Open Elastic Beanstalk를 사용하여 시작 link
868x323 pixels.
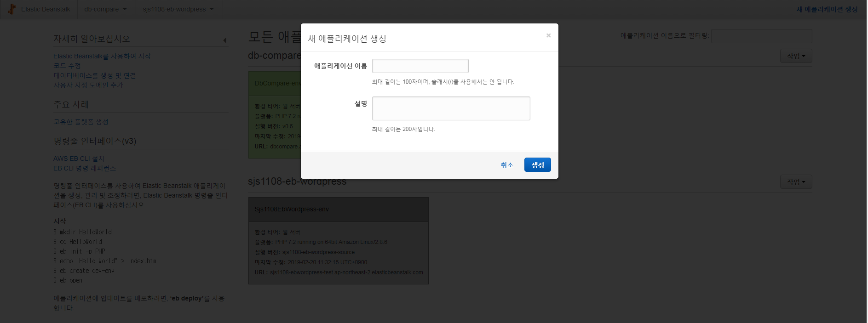102,56
